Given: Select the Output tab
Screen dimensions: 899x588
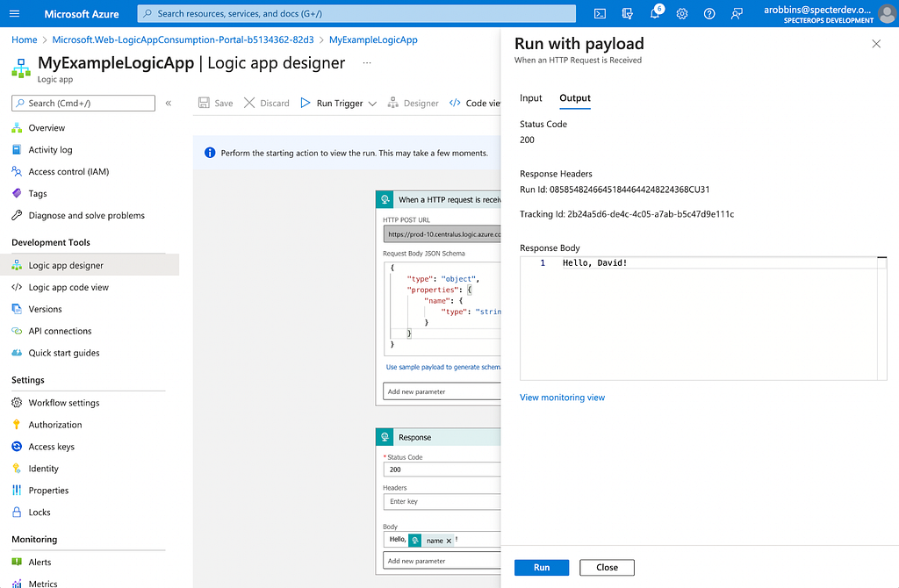Looking at the screenshot, I should point(575,98).
